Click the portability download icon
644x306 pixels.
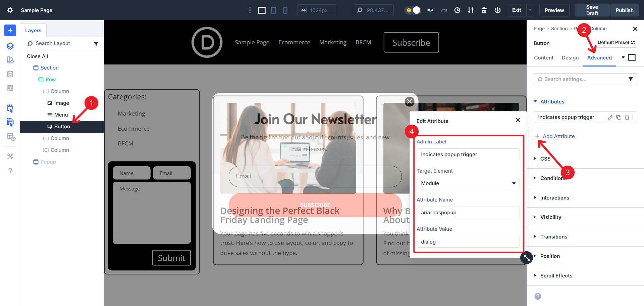click(471, 10)
